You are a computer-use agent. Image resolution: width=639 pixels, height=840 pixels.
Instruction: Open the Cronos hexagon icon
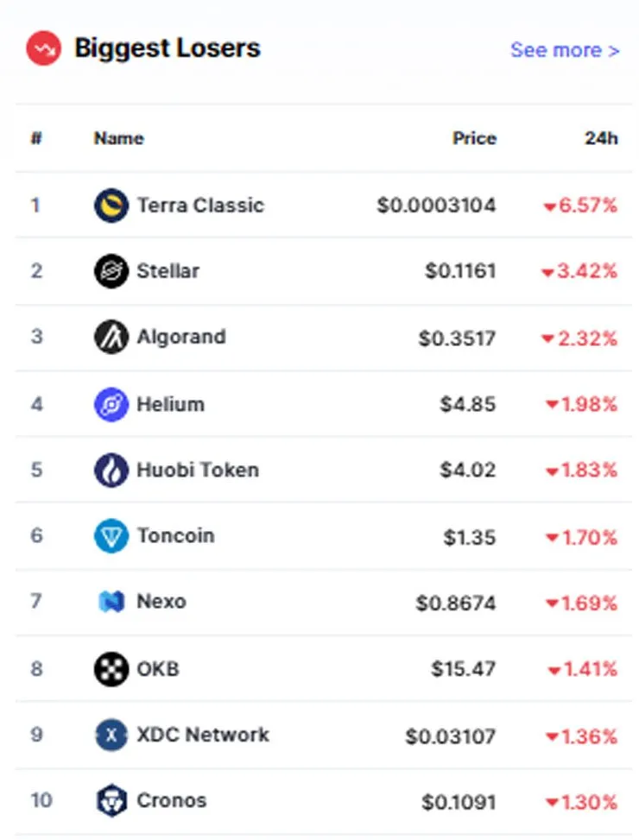(111, 801)
